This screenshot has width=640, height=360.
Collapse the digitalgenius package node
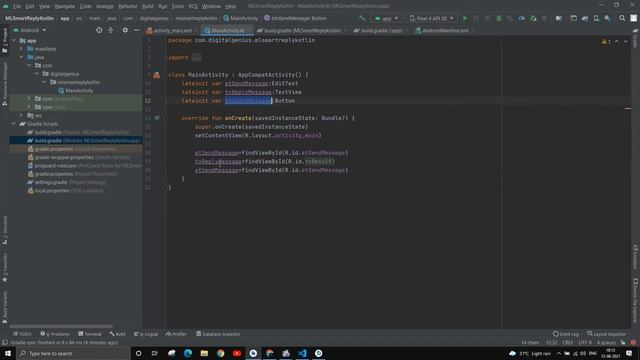pyautogui.click(x=37, y=74)
